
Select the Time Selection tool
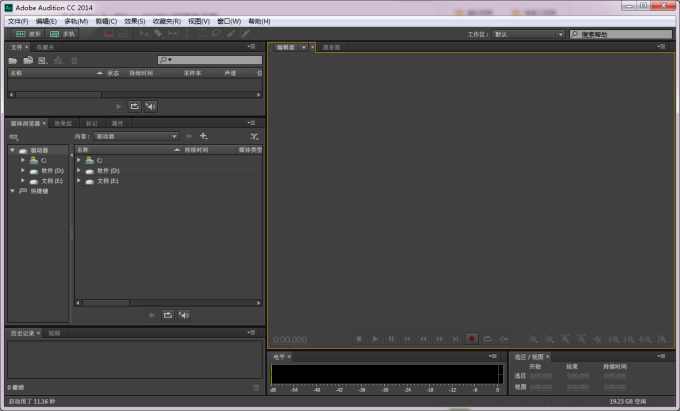(187, 33)
